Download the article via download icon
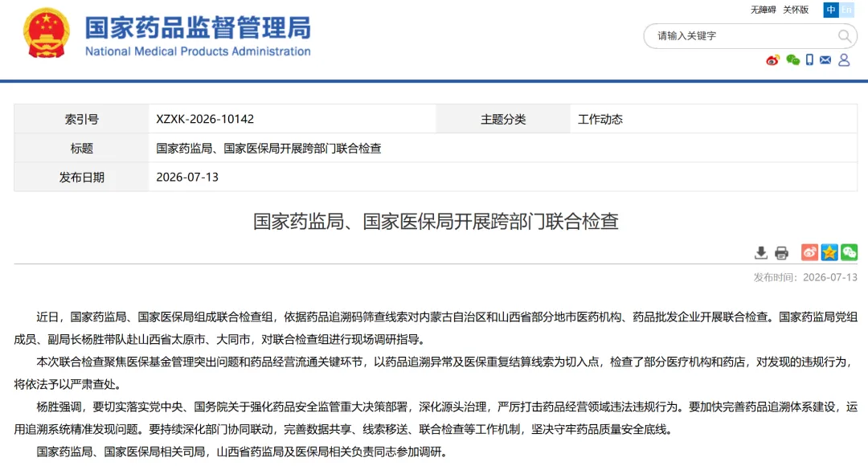868x470 pixels. [x=761, y=253]
